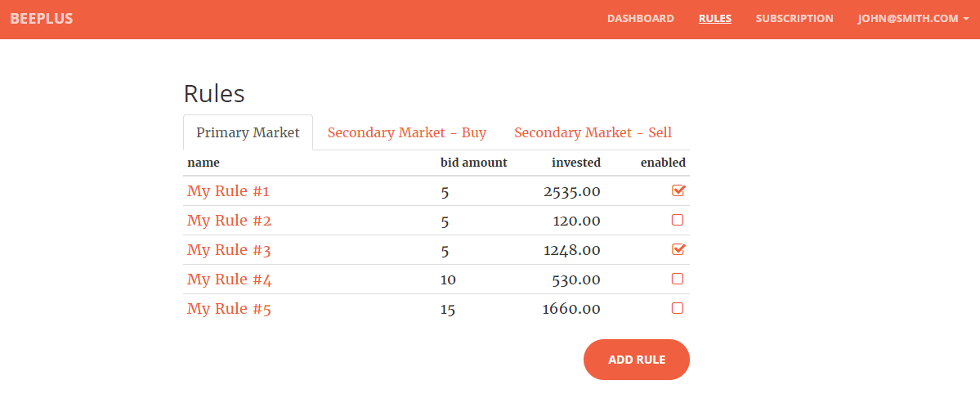Image resolution: width=980 pixels, height=398 pixels.
Task: Select Rules in the top navigation
Action: pos(714,19)
